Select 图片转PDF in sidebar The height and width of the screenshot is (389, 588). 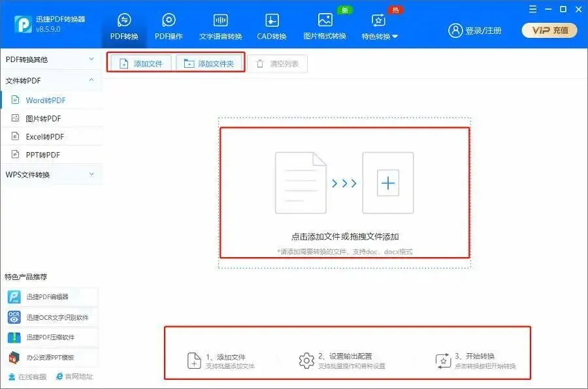pos(52,118)
